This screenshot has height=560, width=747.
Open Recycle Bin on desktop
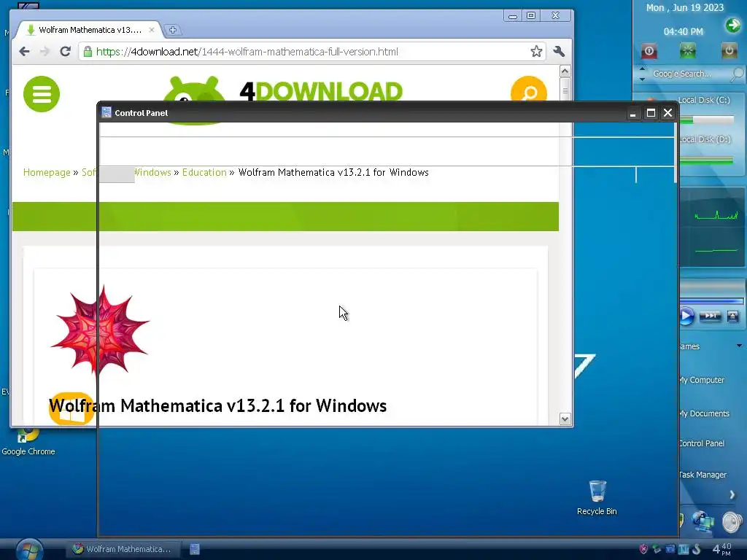point(597,497)
